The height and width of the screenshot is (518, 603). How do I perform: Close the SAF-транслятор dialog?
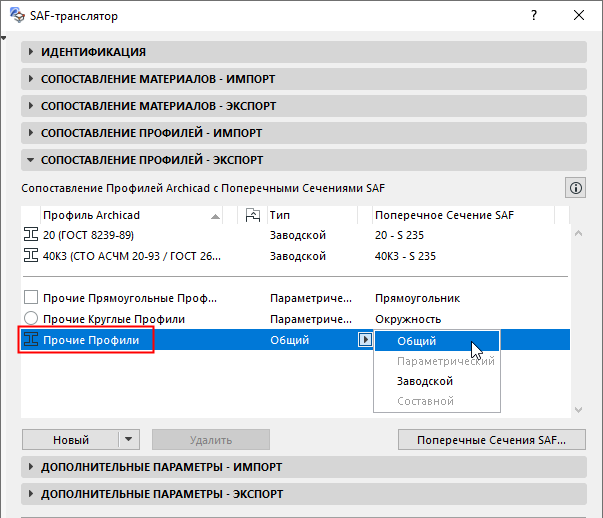tap(579, 15)
